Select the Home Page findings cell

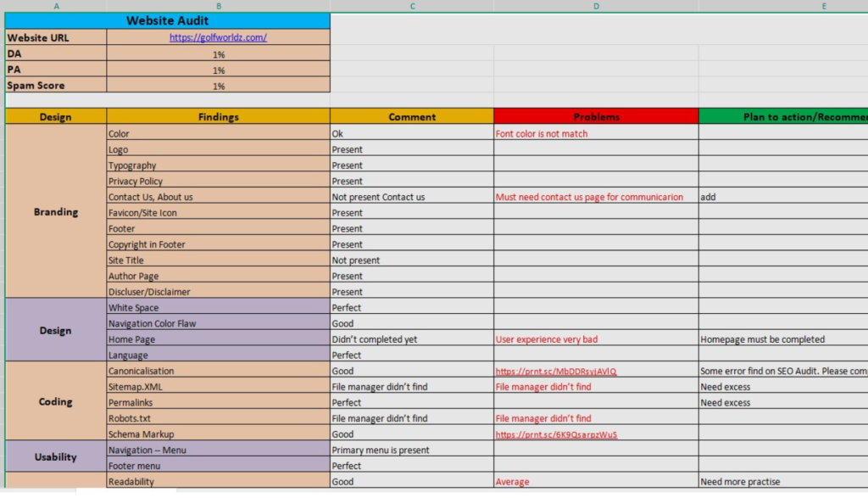click(218, 339)
